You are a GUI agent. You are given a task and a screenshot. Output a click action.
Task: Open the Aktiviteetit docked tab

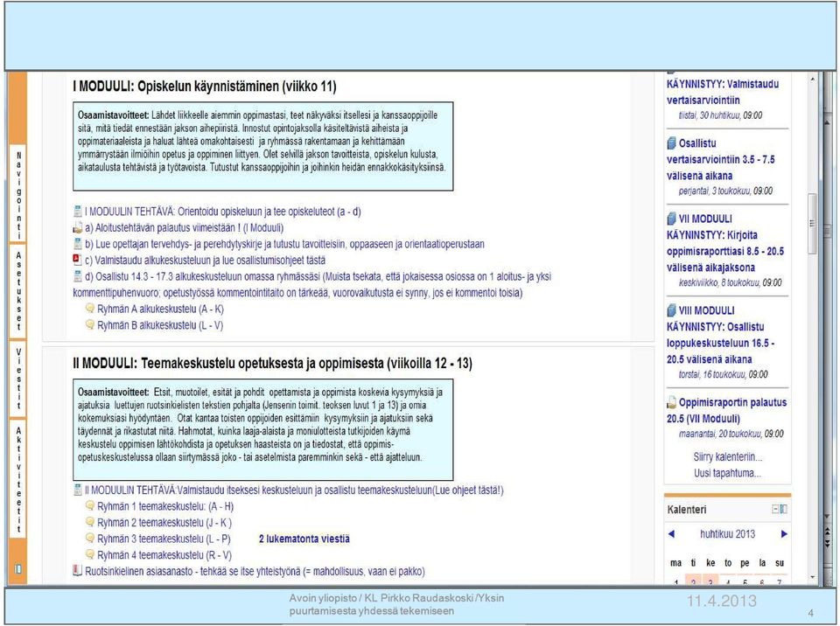pyautogui.click(x=18, y=480)
